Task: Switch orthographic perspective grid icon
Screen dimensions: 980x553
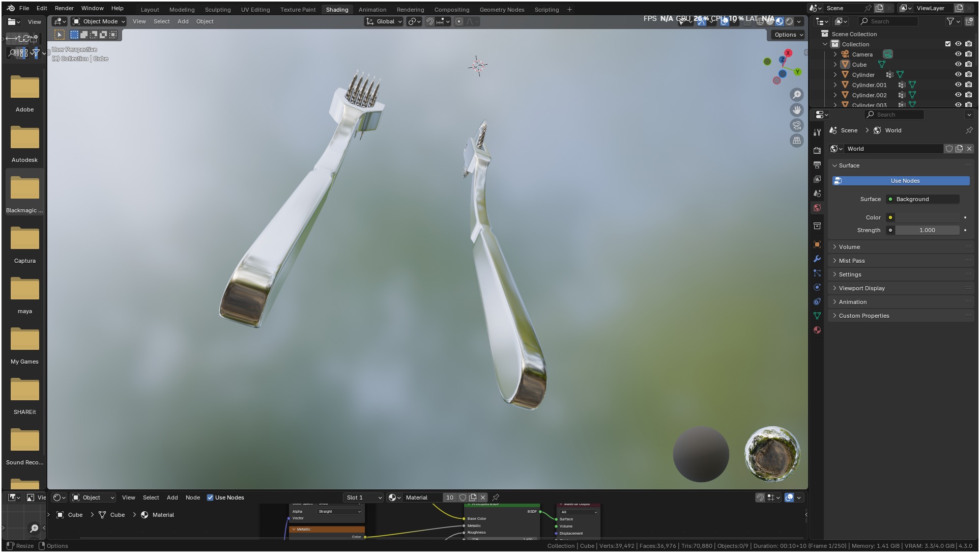Action: coord(797,141)
